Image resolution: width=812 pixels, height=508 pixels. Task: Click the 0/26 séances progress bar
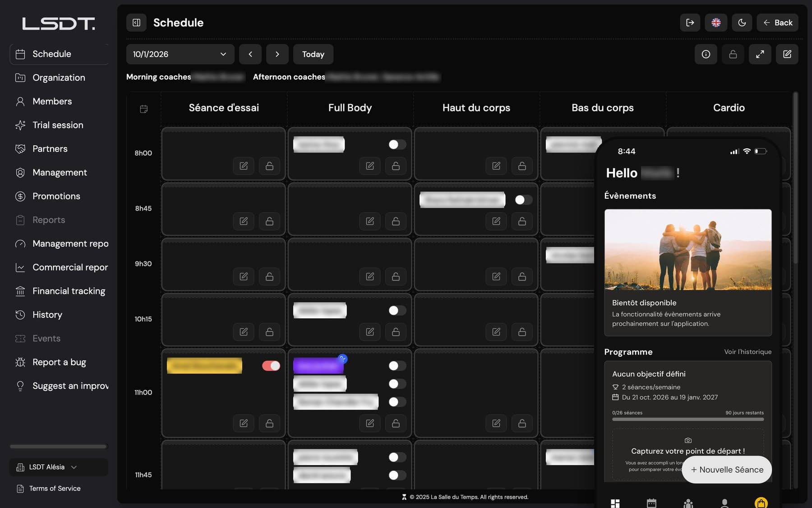coord(688,419)
